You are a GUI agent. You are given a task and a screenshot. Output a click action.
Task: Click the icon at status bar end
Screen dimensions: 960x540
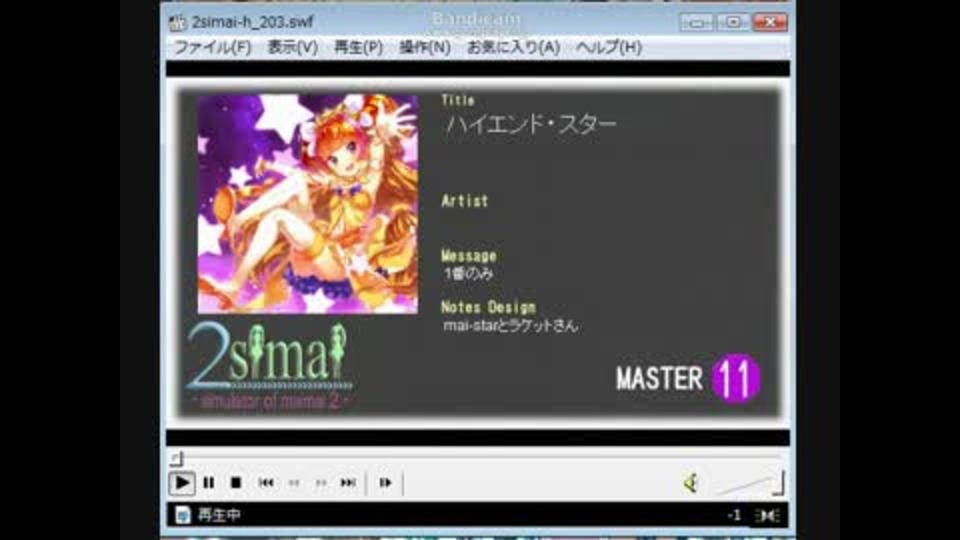tap(767, 516)
